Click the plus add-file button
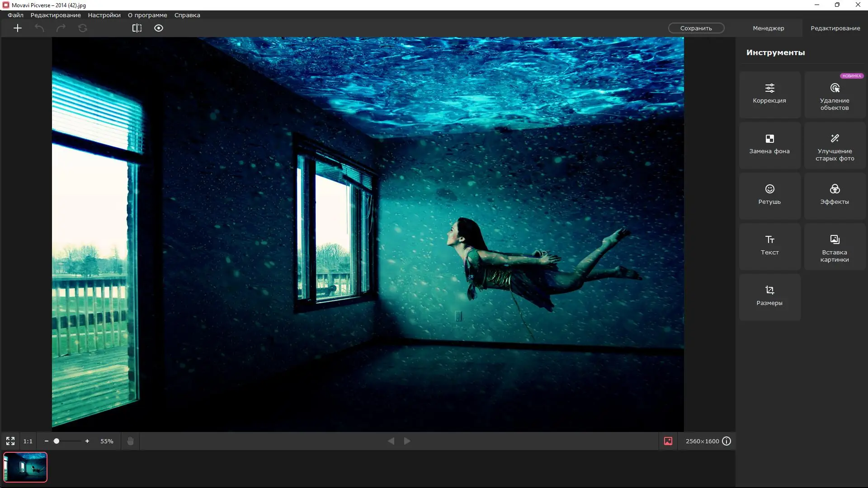Image resolution: width=868 pixels, height=488 pixels. (x=18, y=28)
